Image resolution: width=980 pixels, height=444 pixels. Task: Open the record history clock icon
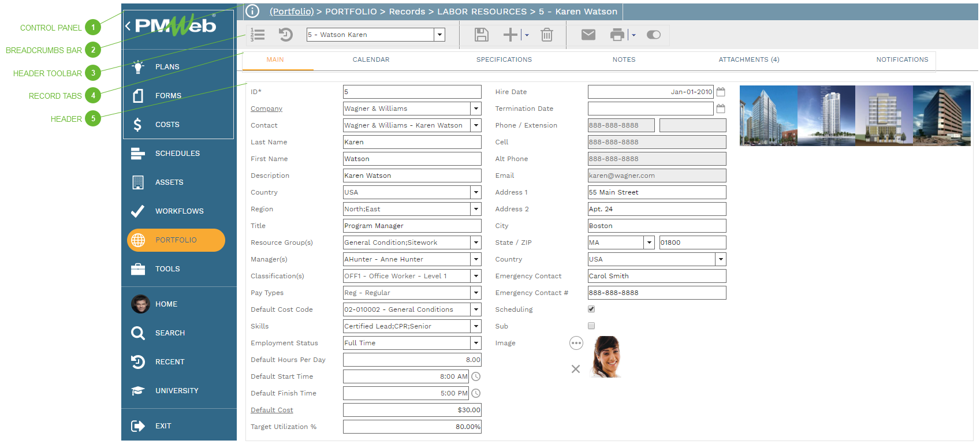point(286,35)
